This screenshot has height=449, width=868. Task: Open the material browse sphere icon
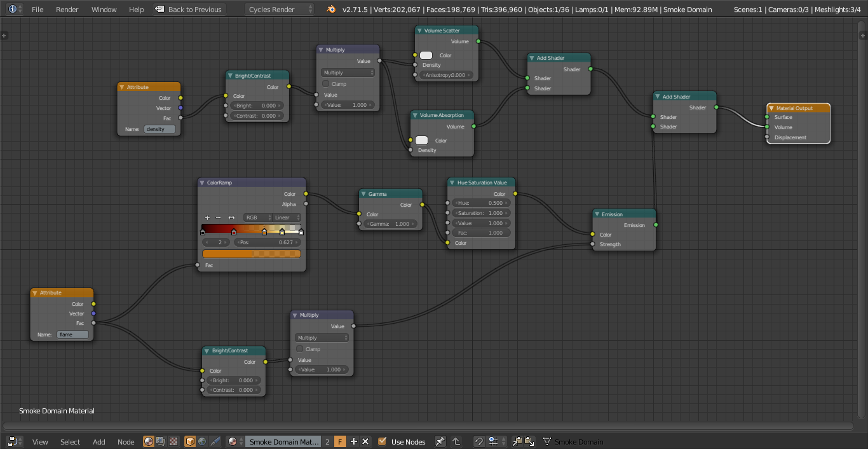click(235, 441)
